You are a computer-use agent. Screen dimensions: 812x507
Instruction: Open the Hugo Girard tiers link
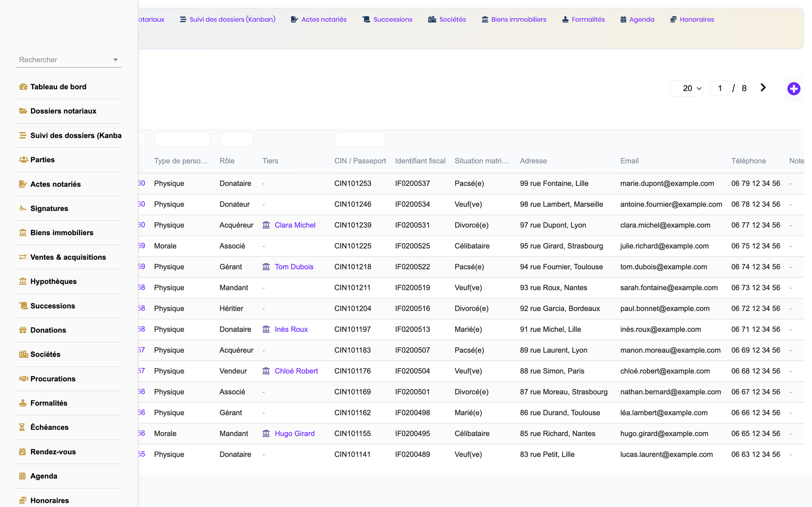(295, 434)
